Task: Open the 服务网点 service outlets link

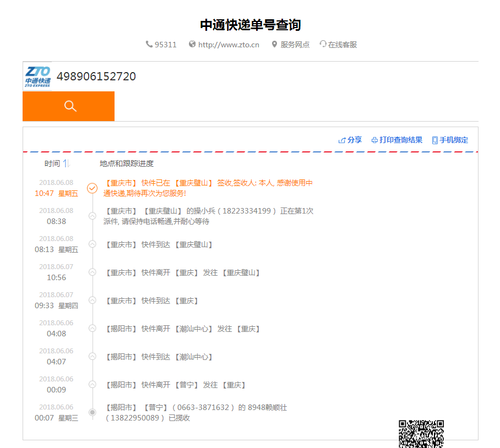Action: click(x=295, y=45)
